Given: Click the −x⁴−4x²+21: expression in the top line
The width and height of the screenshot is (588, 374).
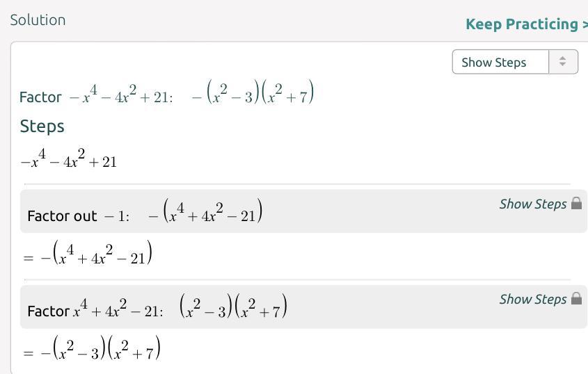Looking at the screenshot, I should click(120, 96).
